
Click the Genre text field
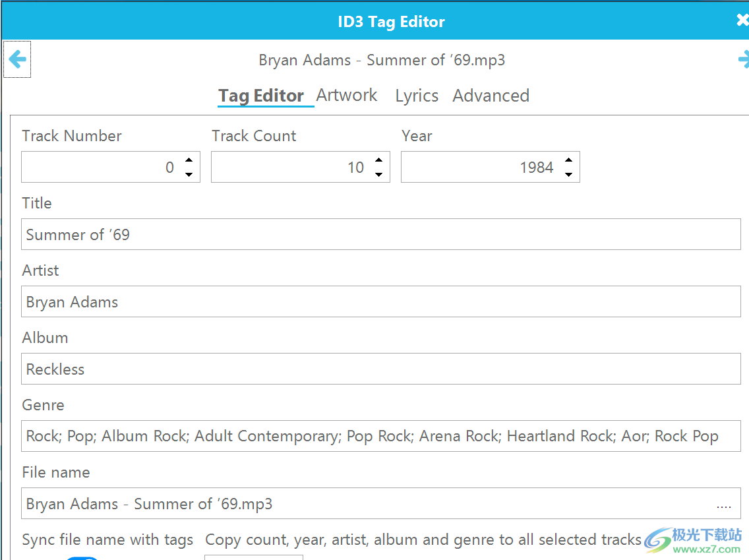coord(380,436)
